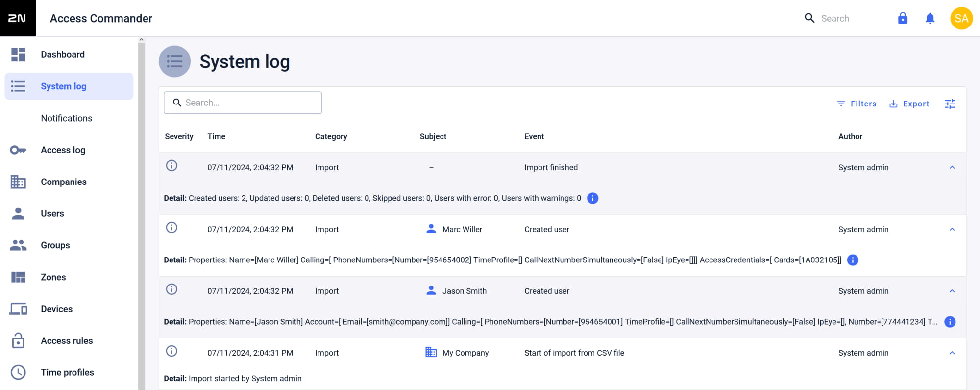Collapse the Jason Smith row details

(952, 291)
